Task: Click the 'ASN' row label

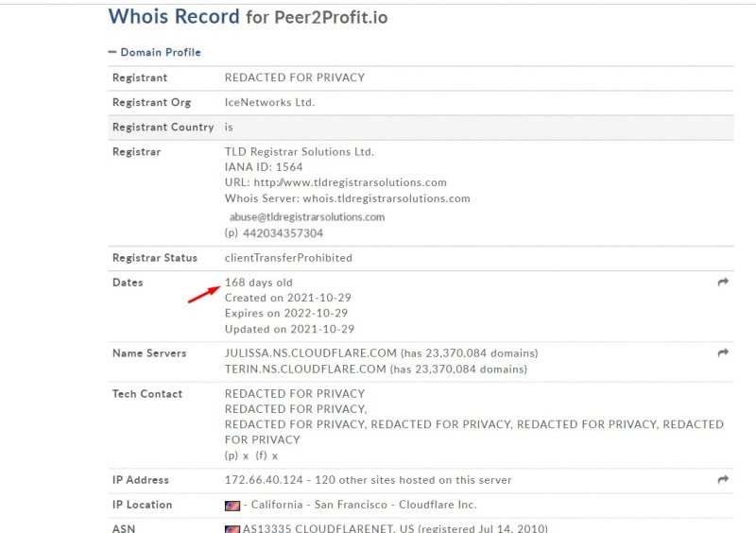Action: click(x=124, y=528)
